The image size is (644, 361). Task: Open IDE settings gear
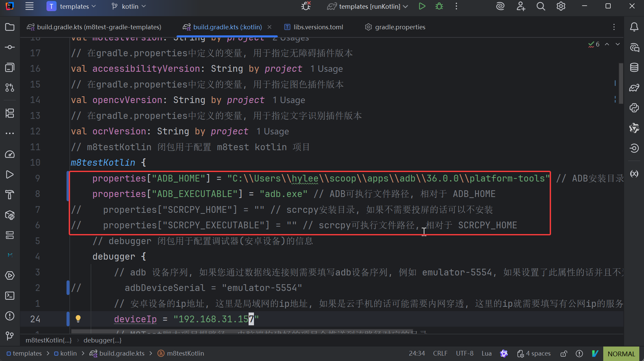point(561,6)
